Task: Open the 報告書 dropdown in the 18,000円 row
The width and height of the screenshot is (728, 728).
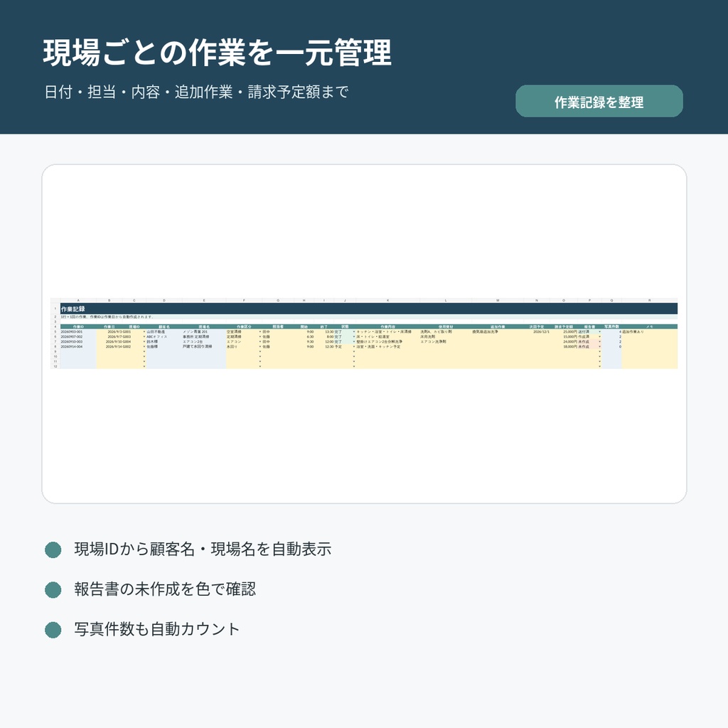Action: [599, 346]
